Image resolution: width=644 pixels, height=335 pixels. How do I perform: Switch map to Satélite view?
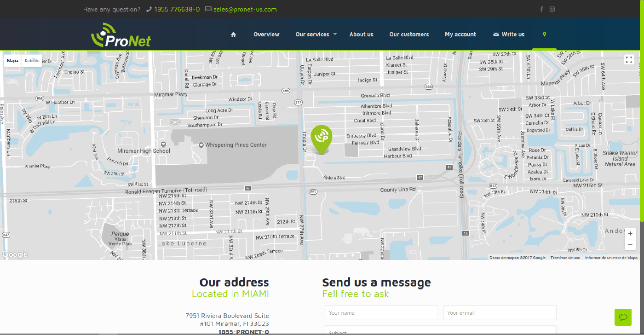pyautogui.click(x=32, y=61)
